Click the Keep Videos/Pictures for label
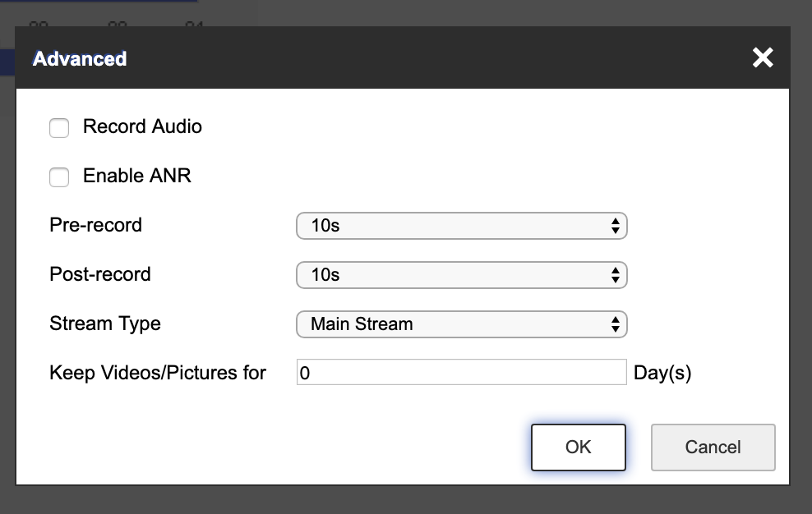Screen dimensions: 812x514 click(158, 373)
